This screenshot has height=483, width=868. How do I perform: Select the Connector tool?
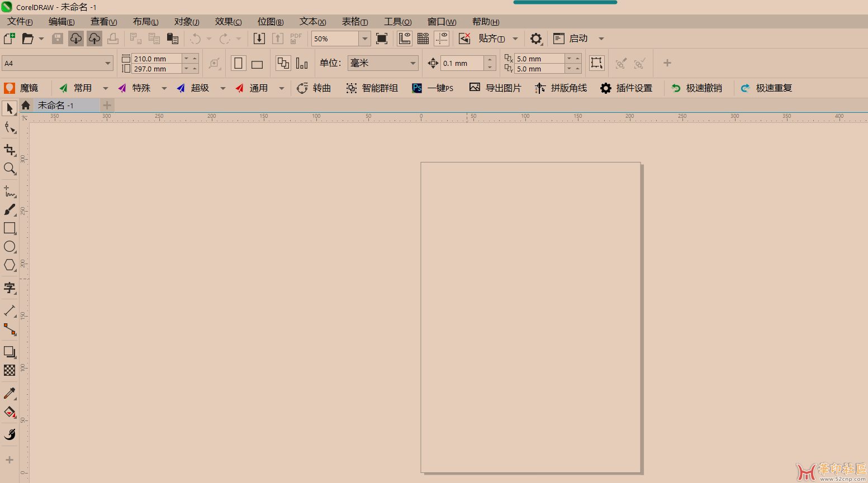[x=10, y=329]
